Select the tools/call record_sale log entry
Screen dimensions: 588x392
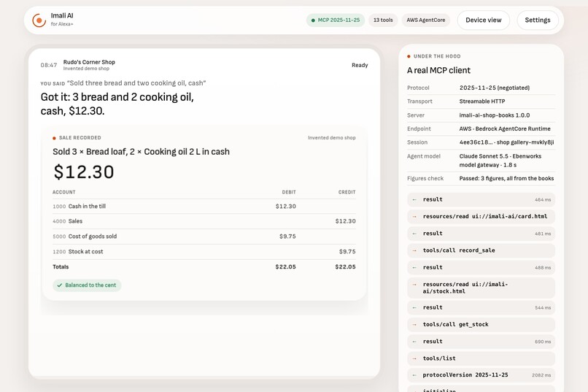click(481, 250)
